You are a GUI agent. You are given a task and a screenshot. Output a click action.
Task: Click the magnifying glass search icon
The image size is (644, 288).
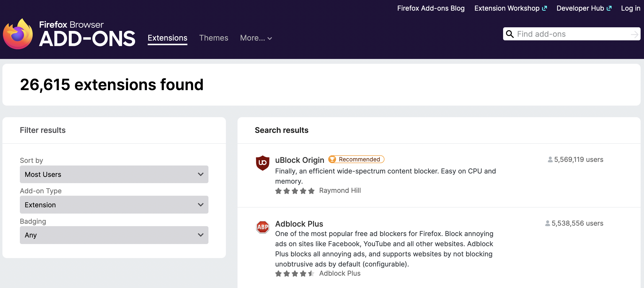pos(510,34)
